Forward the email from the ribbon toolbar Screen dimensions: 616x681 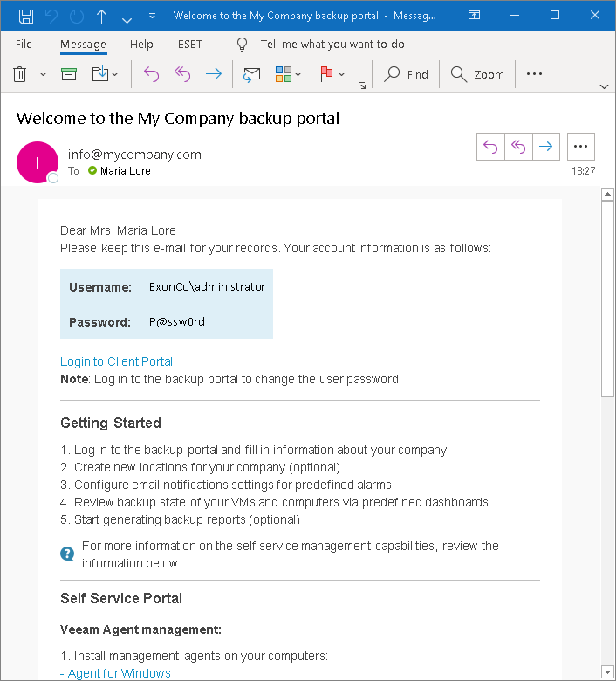pos(213,74)
